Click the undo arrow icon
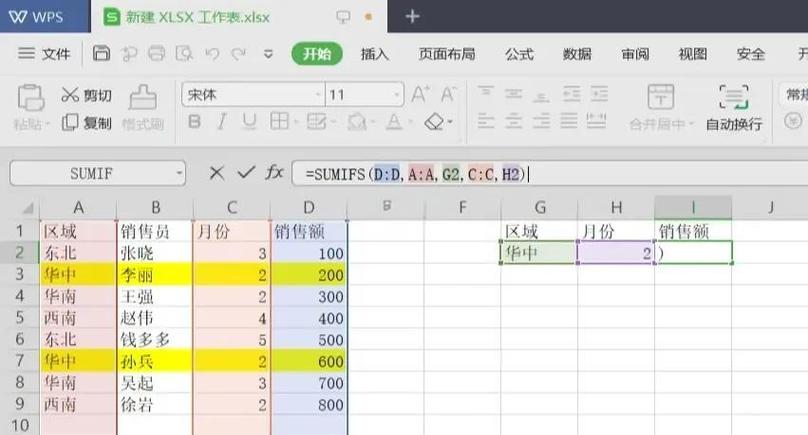This screenshot has width=808, height=435. pos(212,54)
